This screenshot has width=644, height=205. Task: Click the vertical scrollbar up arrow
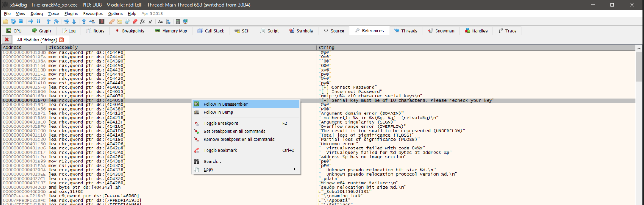[x=639, y=48]
